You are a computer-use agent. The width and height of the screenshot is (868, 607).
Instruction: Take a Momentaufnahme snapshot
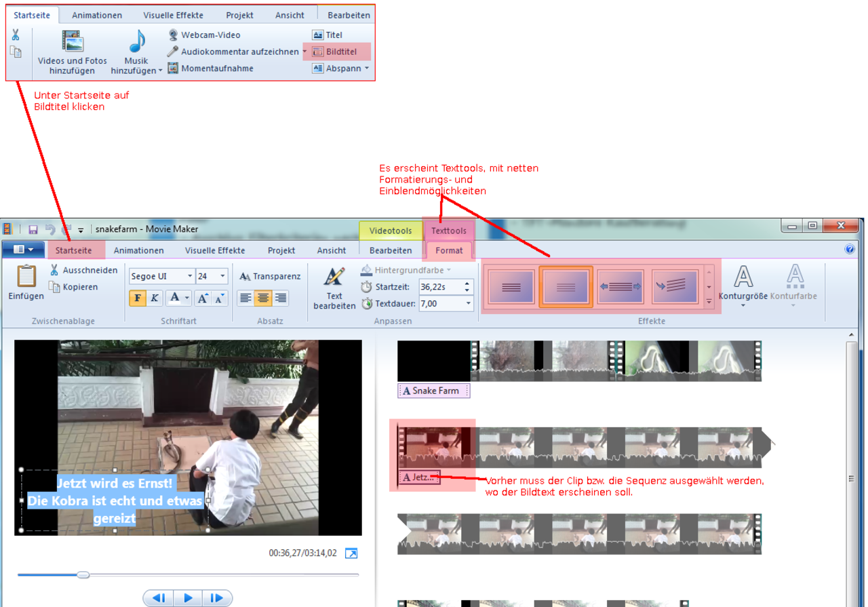(210, 68)
